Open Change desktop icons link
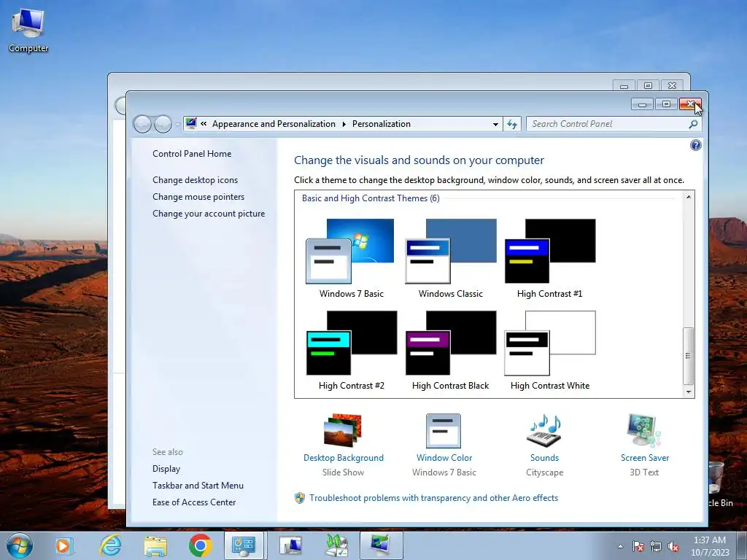This screenshot has height=560, width=747. [195, 180]
